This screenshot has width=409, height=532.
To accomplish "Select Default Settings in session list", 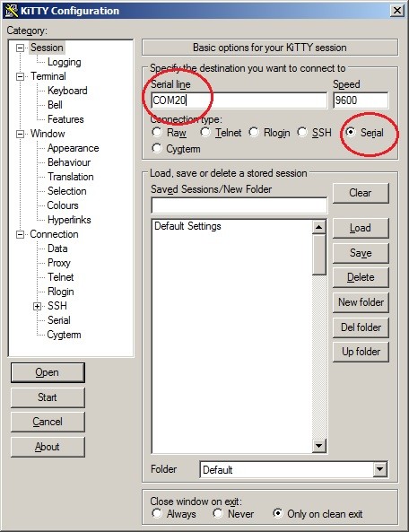I will [187, 226].
